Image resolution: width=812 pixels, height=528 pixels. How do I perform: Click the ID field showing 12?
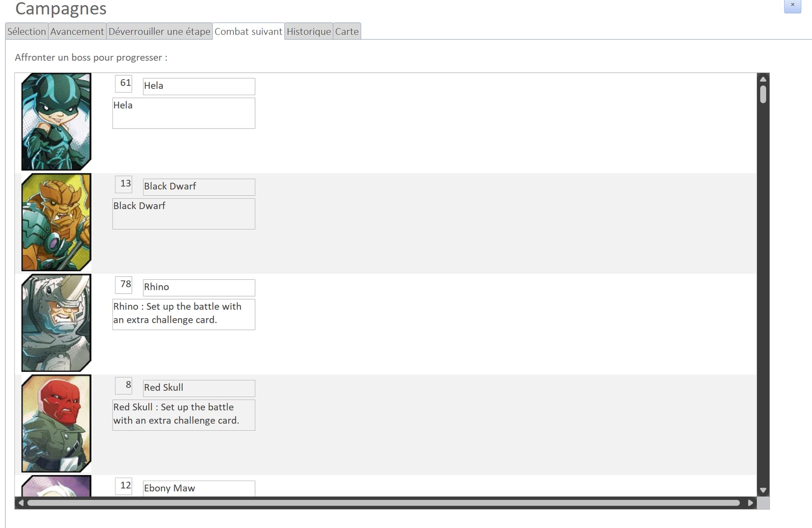(x=123, y=486)
